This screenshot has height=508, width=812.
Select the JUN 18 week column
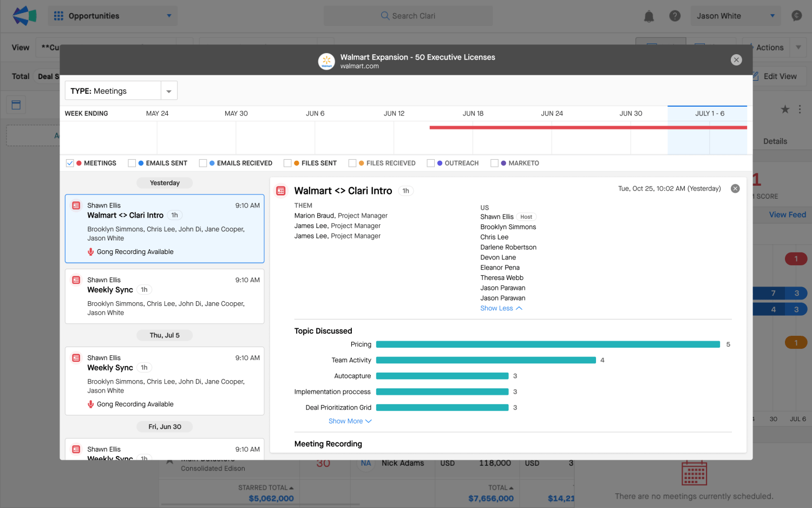point(473,113)
